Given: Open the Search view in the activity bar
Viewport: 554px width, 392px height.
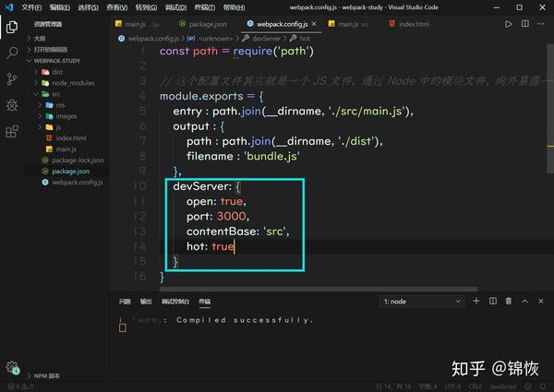Looking at the screenshot, I should (x=12, y=53).
